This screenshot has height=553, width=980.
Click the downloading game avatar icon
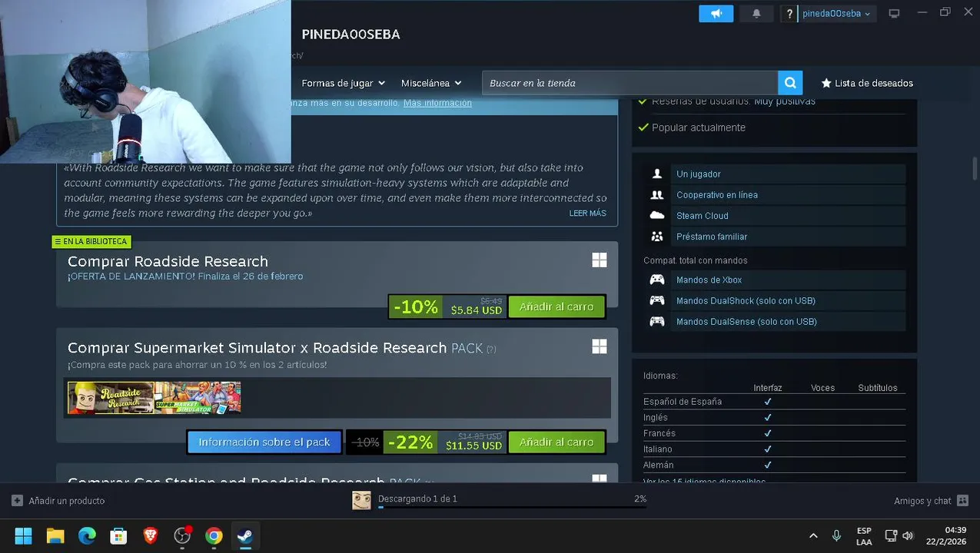point(361,501)
